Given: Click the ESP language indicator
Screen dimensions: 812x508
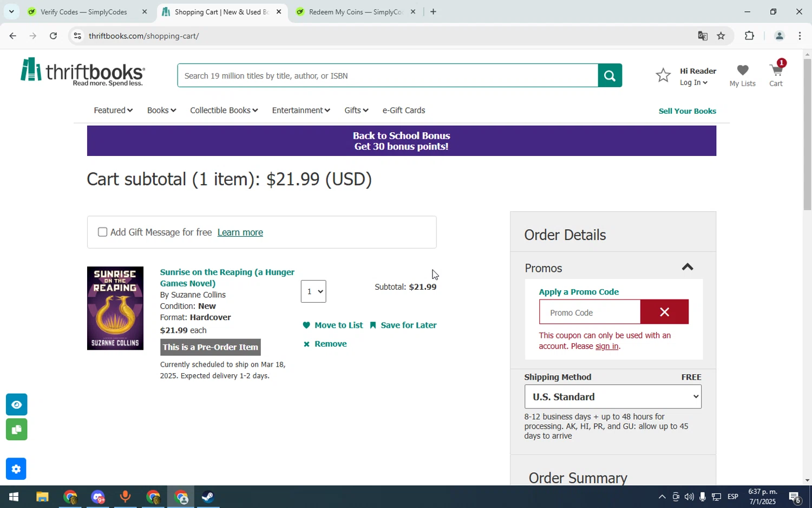Looking at the screenshot, I should [x=733, y=497].
